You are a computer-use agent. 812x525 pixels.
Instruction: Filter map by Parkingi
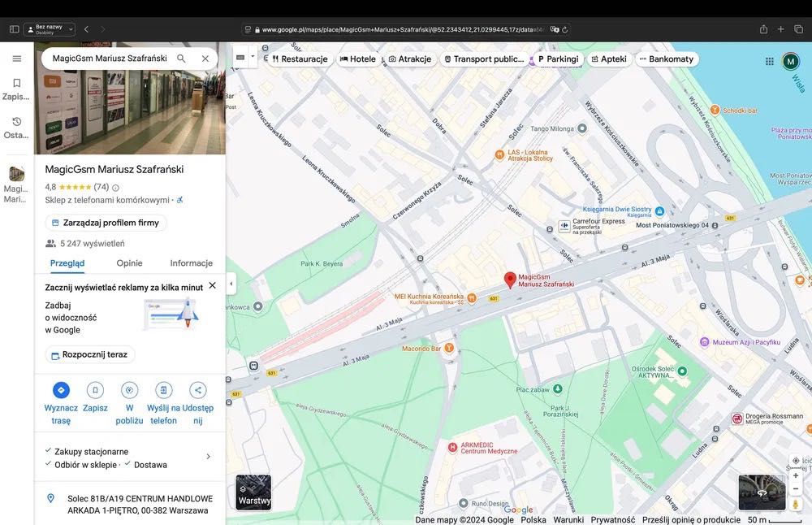click(559, 59)
